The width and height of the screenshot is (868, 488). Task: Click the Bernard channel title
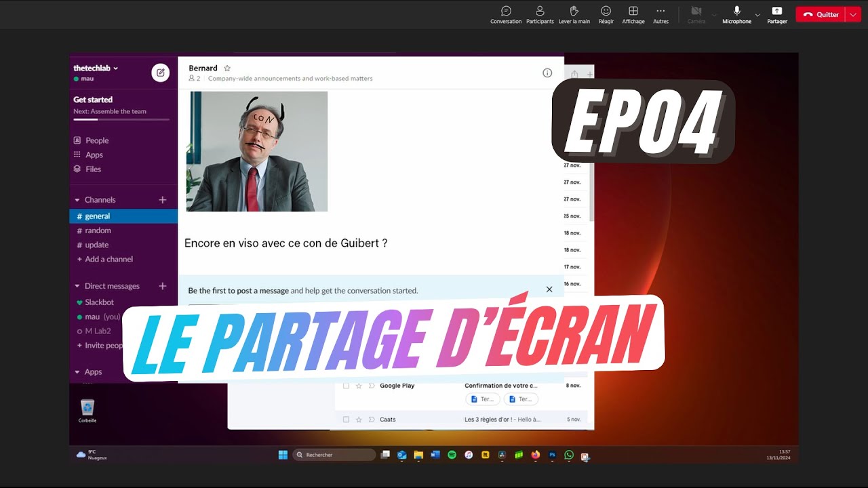[x=203, y=68]
